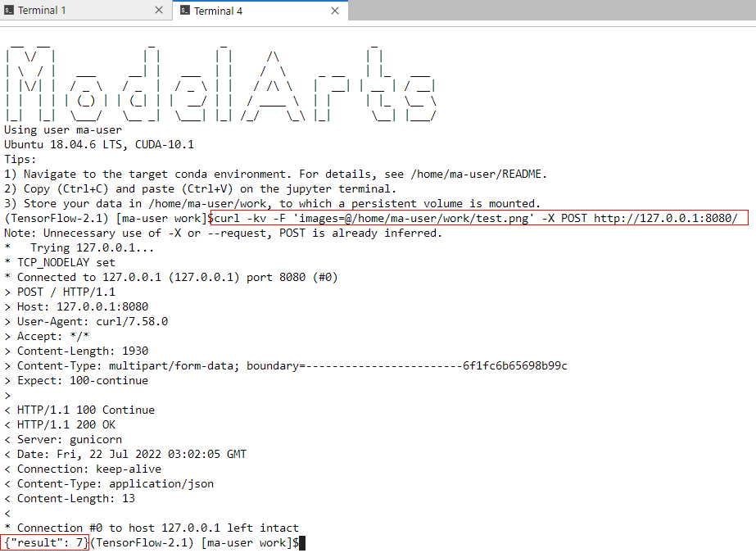Click the multipart boundary string 6f1fc6b65698b99c
The width and height of the screenshot is (756, 553).
(x=515, y=366)
